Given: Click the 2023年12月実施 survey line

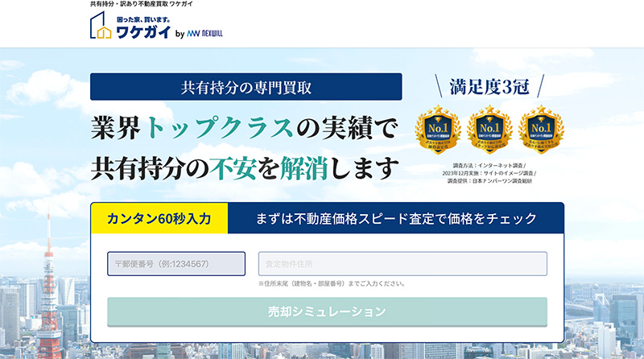Looking at the screenshot, I should pos(489,173).
